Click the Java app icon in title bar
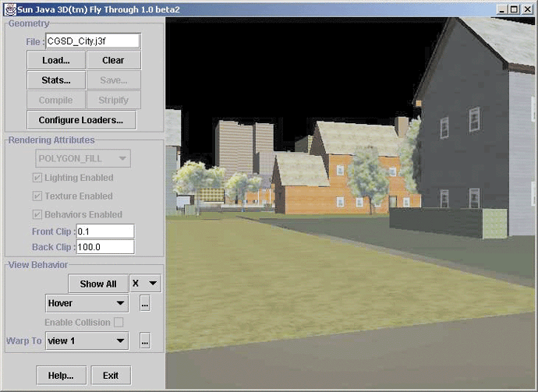 6,9
